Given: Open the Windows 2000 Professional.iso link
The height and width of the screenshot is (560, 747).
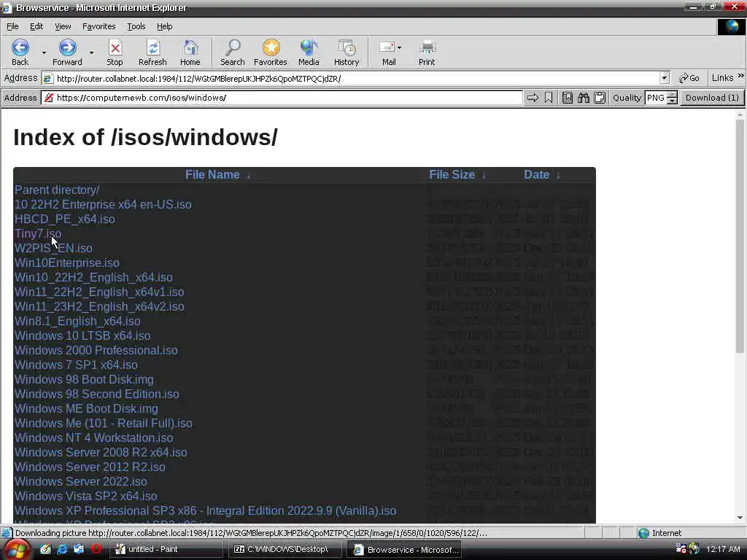Looking at the screenshot, I should tap(96, 350).
